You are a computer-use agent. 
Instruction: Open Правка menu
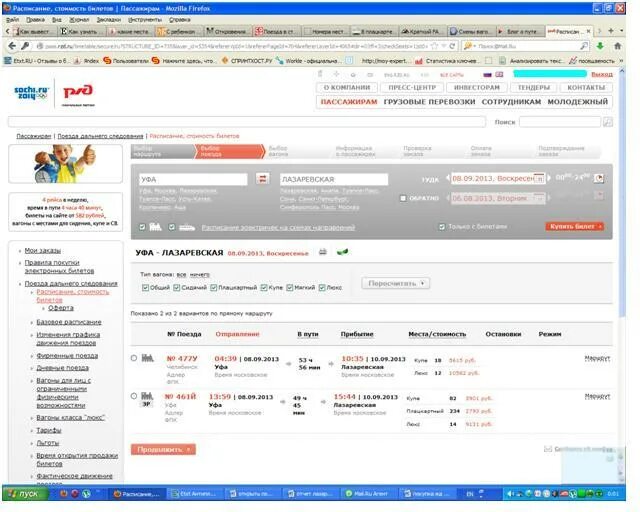(35, 19)
